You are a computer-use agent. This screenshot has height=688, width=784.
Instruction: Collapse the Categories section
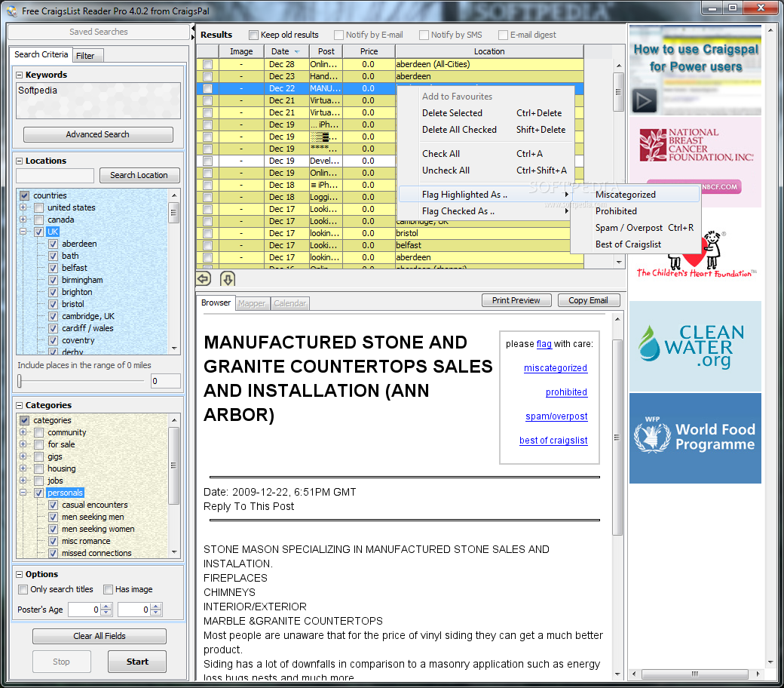coord(20,405)
